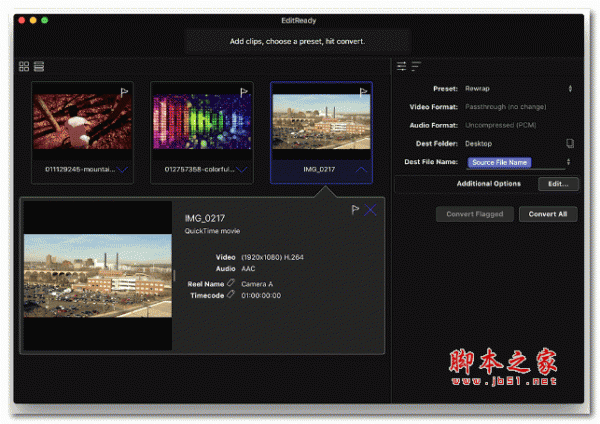Edit the Reel Name pencil icon

point(231,283)
